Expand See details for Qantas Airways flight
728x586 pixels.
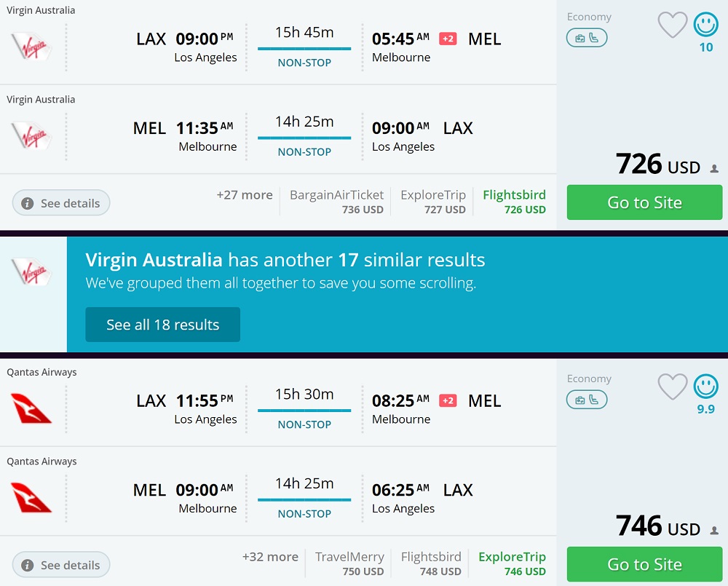pos(61,565)
